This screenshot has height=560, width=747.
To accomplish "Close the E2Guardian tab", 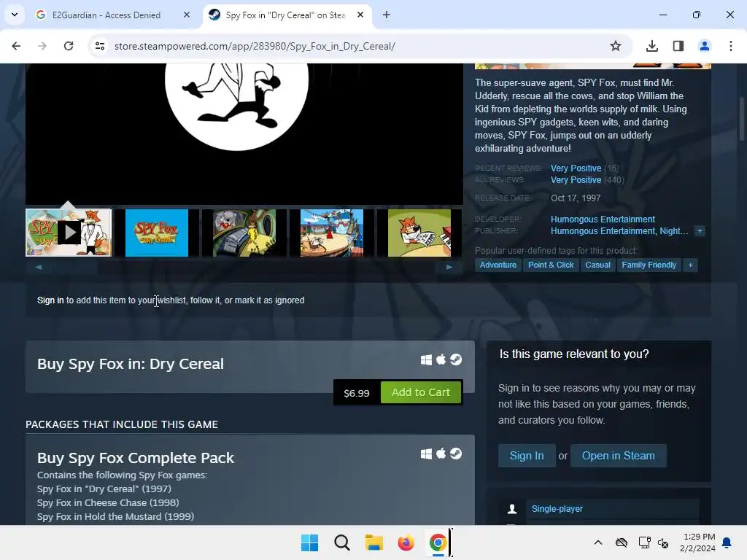I will point(187,15).
